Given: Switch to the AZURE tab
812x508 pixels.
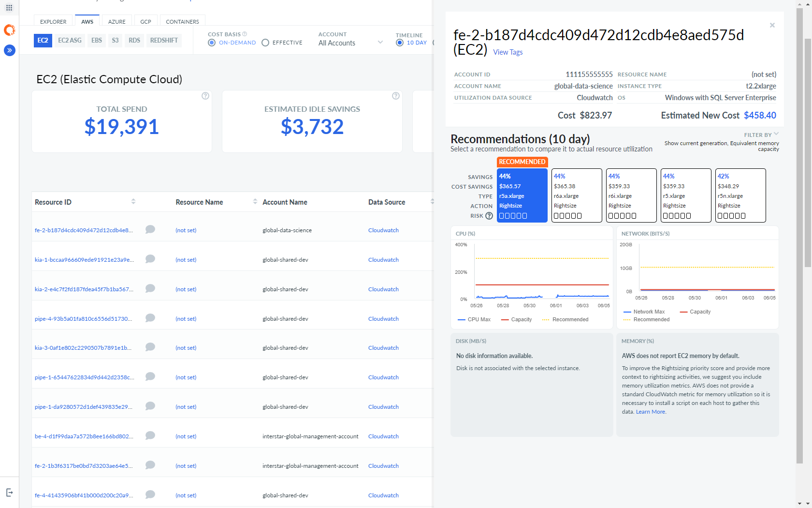Looking at the screenshot, I should tap(116, 21).
